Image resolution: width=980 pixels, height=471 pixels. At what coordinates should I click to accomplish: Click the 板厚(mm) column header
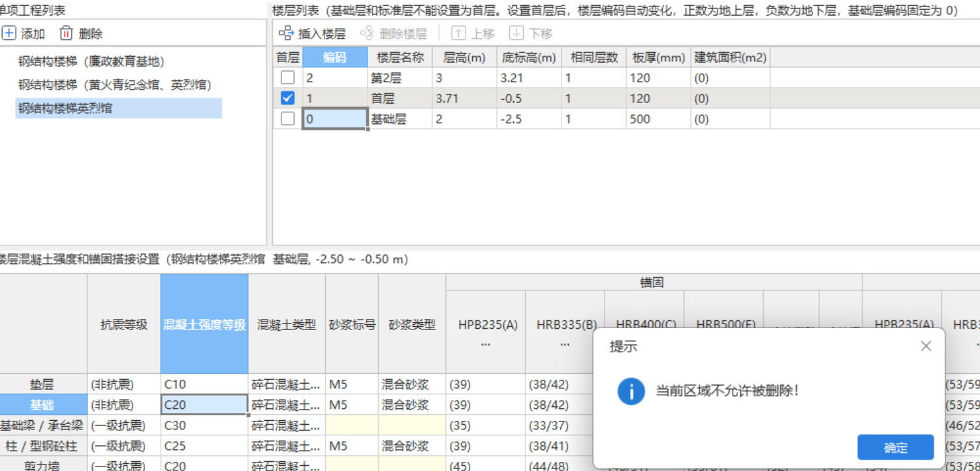coord(659,57)
